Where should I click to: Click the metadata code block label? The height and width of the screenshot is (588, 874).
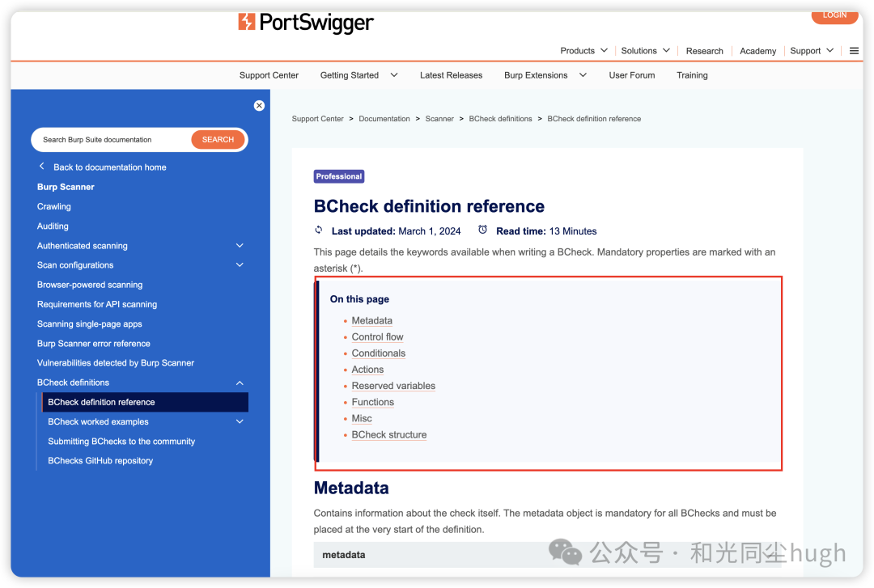344,555
